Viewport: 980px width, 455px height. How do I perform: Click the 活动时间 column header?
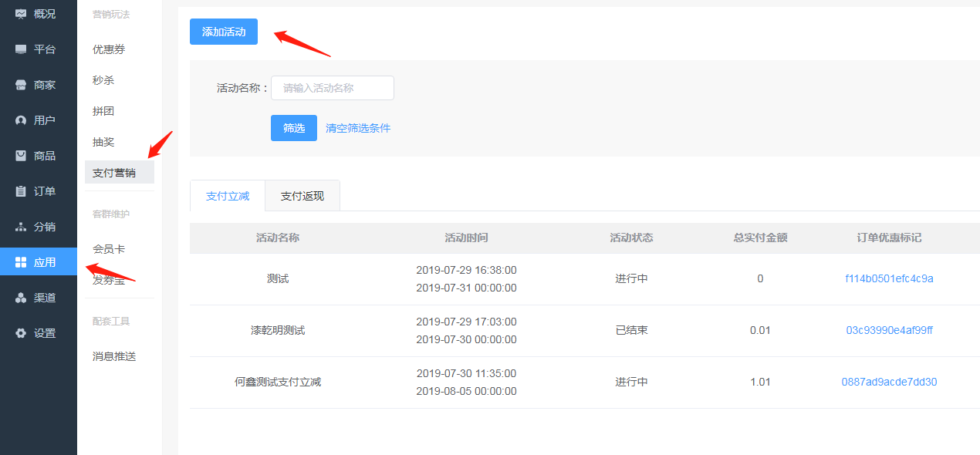[x=467, y=238]
